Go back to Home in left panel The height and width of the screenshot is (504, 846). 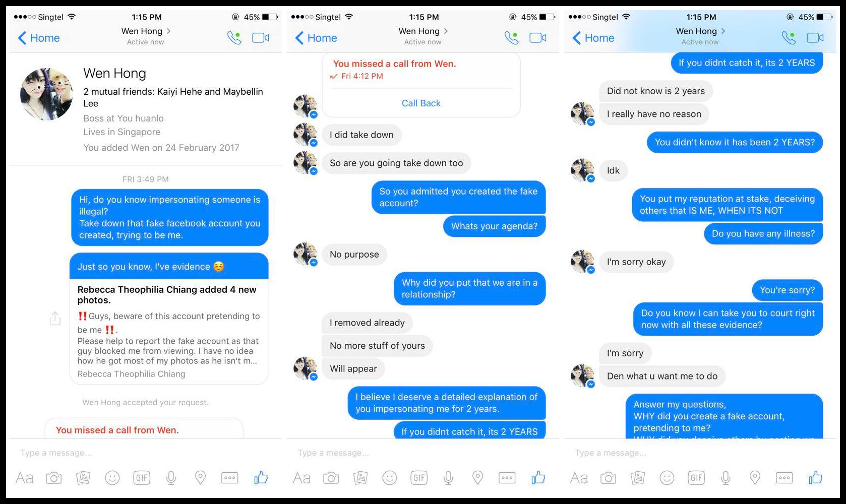click(39, 38)
